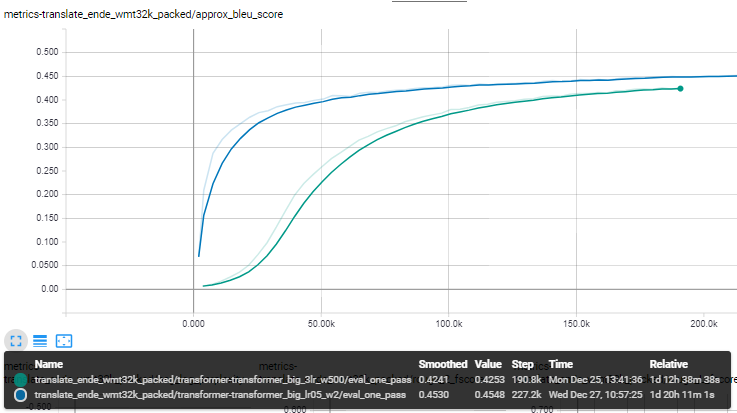Click x-axis label 50.00k
The image size is (737, 413).
pos(321,324)
